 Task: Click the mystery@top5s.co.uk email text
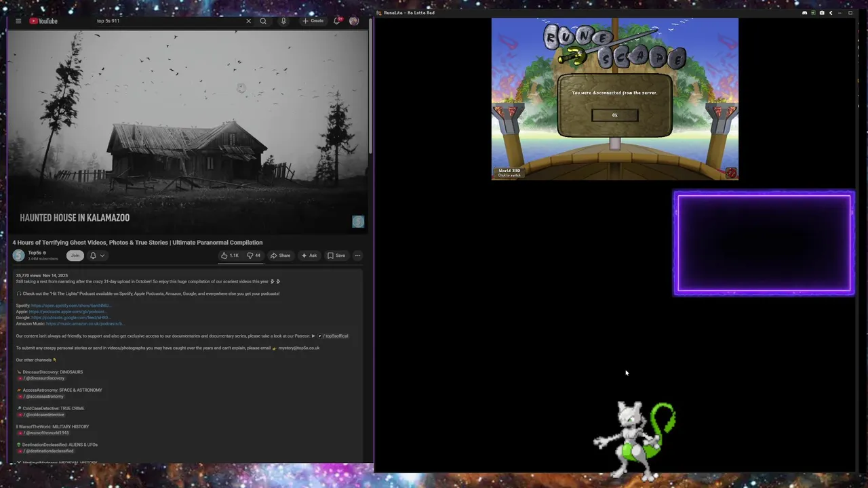[x=298, y=348]
